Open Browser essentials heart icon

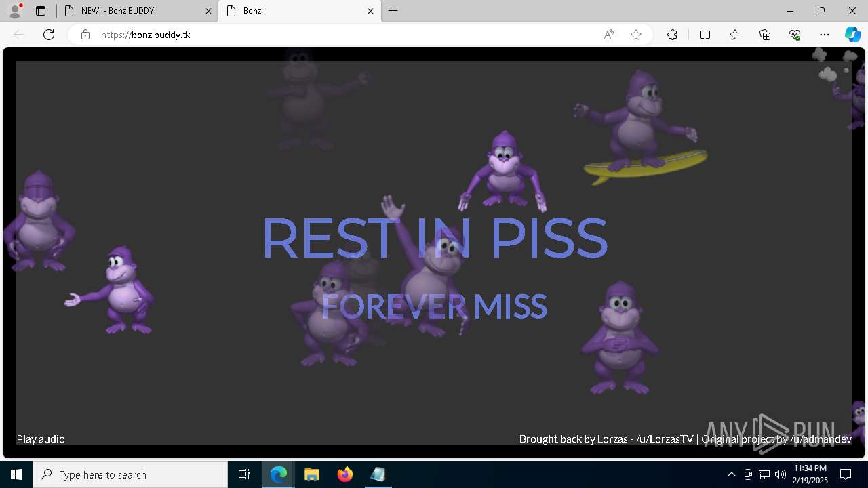795,35
